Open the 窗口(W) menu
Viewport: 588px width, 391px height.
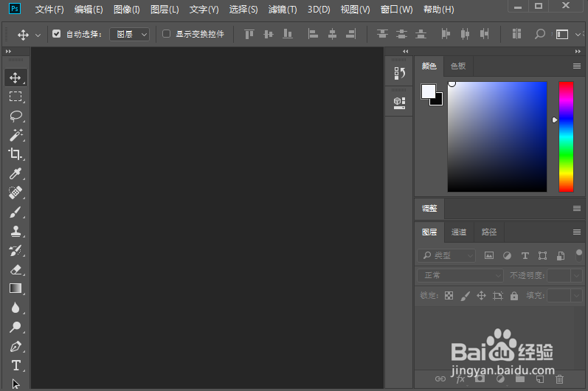click(396, 10)
